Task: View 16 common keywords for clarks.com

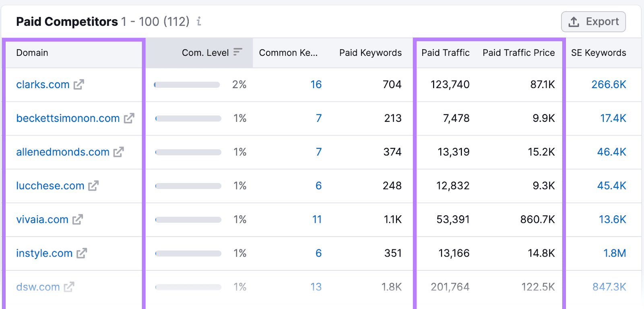Action: pos(316,84)
